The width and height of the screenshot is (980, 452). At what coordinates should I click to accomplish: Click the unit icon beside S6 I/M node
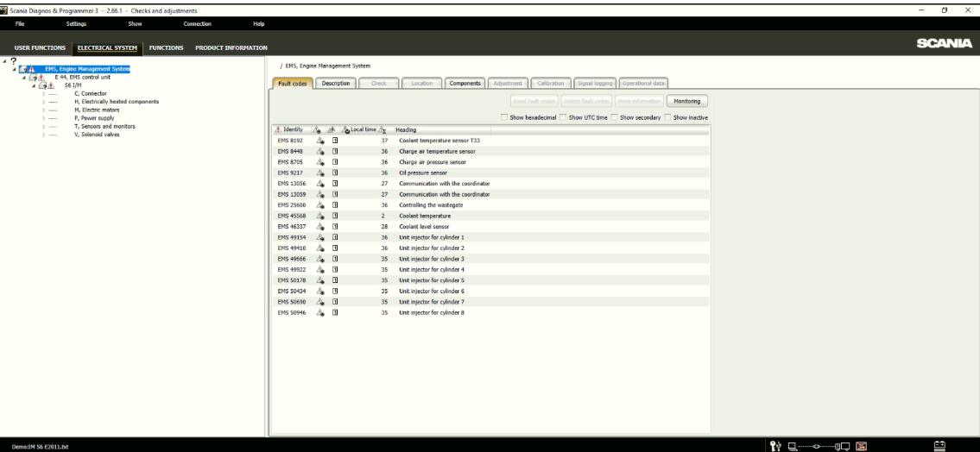click(x=42, y=85)
